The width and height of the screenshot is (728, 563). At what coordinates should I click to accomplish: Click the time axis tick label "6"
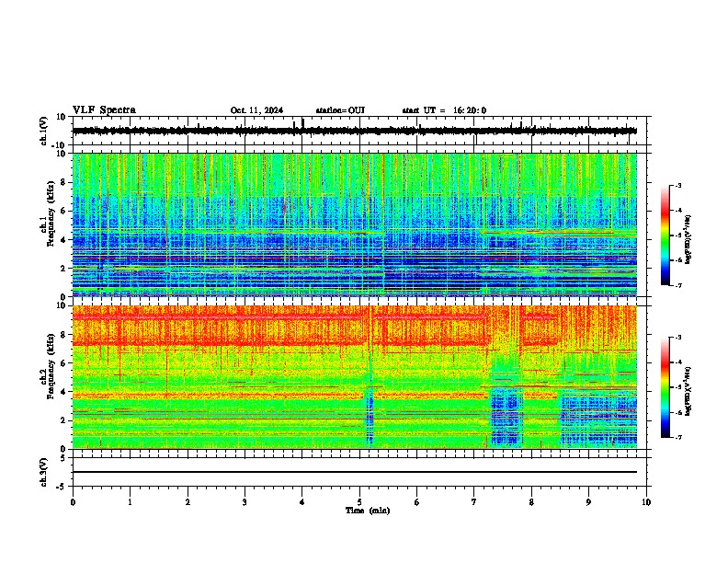(416, 502)
